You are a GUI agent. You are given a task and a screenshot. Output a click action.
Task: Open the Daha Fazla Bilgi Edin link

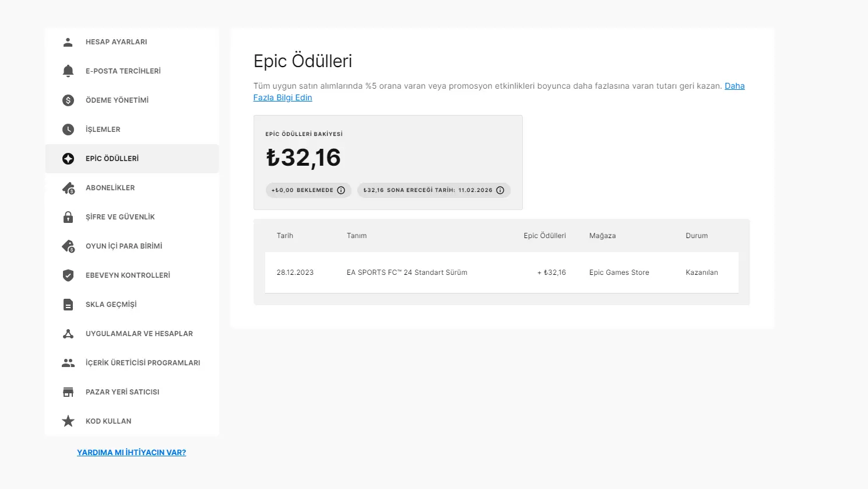[x=735, y=86]
